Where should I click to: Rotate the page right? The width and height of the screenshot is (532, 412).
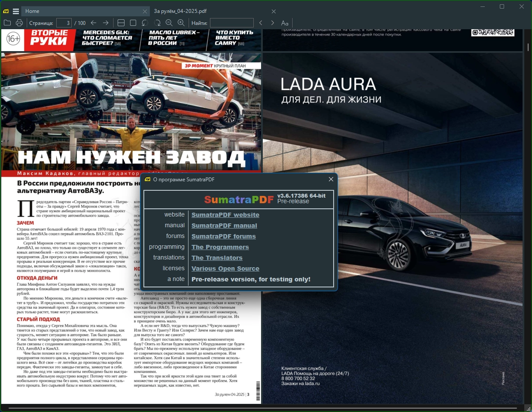(x=157, y=23)
